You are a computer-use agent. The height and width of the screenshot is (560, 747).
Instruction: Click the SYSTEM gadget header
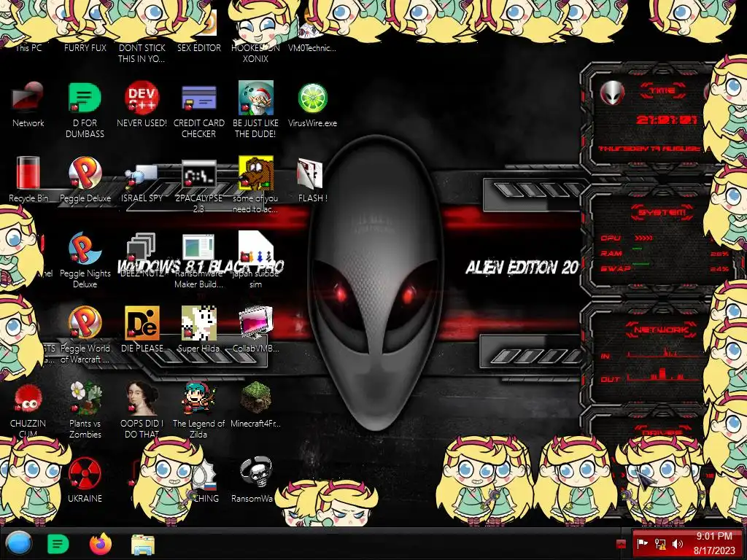click(x=662, y=212)
